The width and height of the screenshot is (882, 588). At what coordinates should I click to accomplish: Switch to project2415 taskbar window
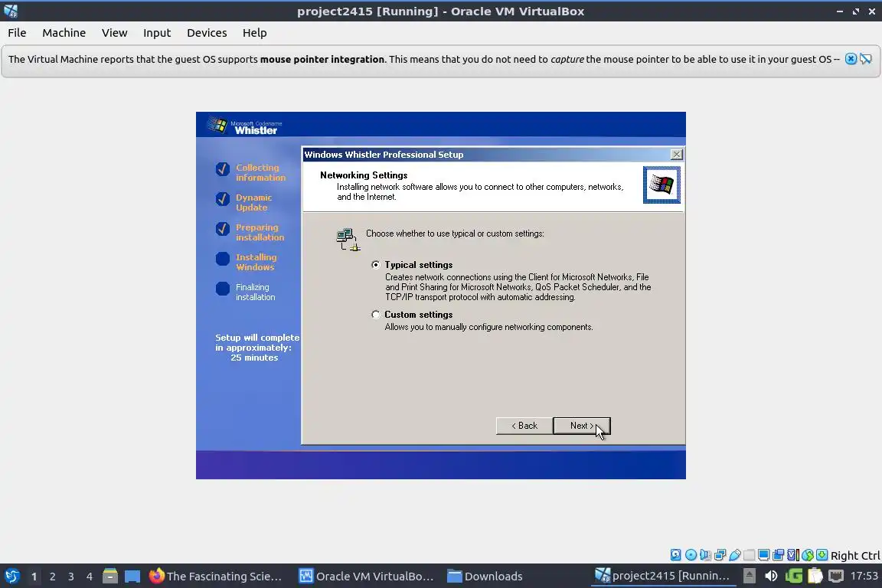tap(662, 577)
